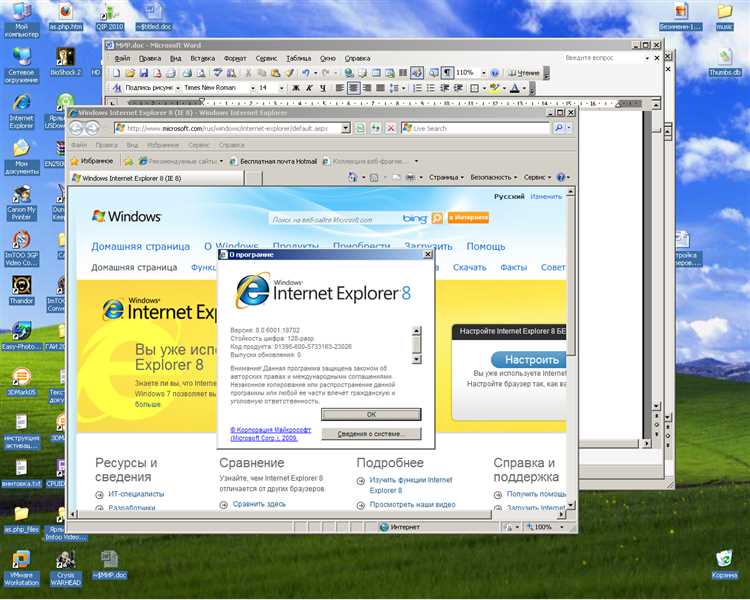This screenshot has height=600, width=750.
Task: Select the BioShock 2 desktop icon
Action: pos(66,62)
